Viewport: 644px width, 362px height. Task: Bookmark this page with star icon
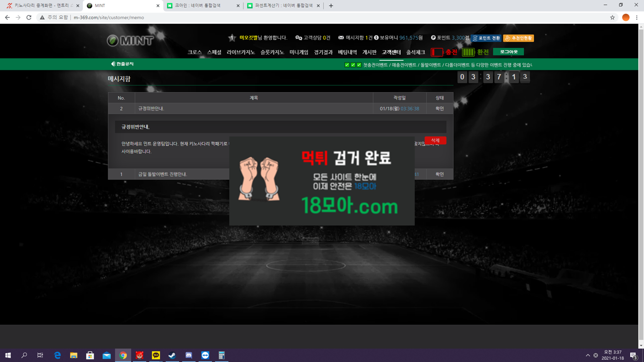click(612, 17)
